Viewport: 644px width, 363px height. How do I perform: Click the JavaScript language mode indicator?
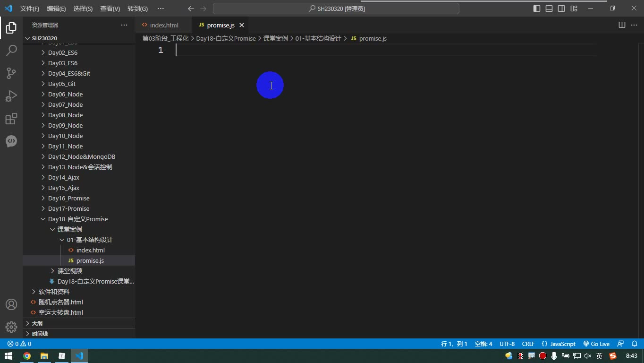tap(559, 344)
